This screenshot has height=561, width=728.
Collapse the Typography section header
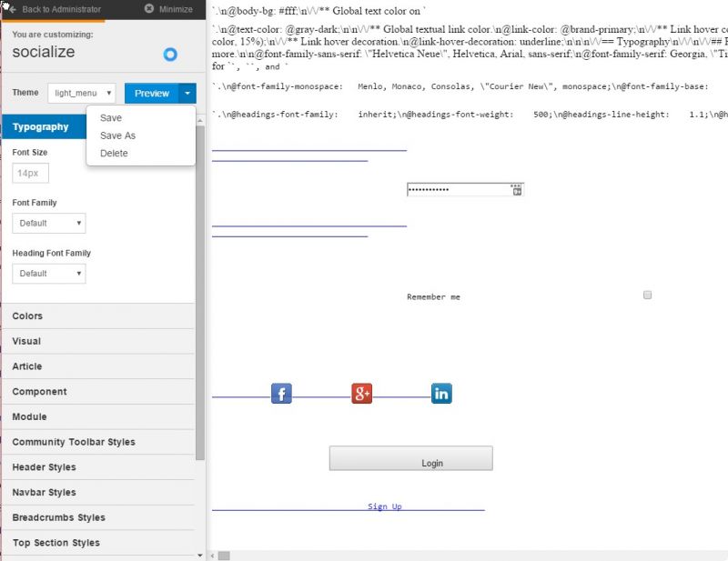(x=45, y=126)
